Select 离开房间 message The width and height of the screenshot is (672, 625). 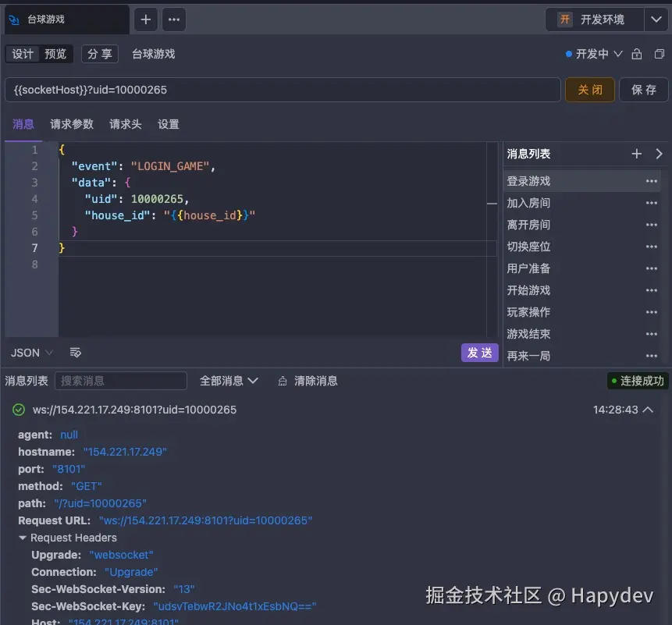(x=582, y=225)
